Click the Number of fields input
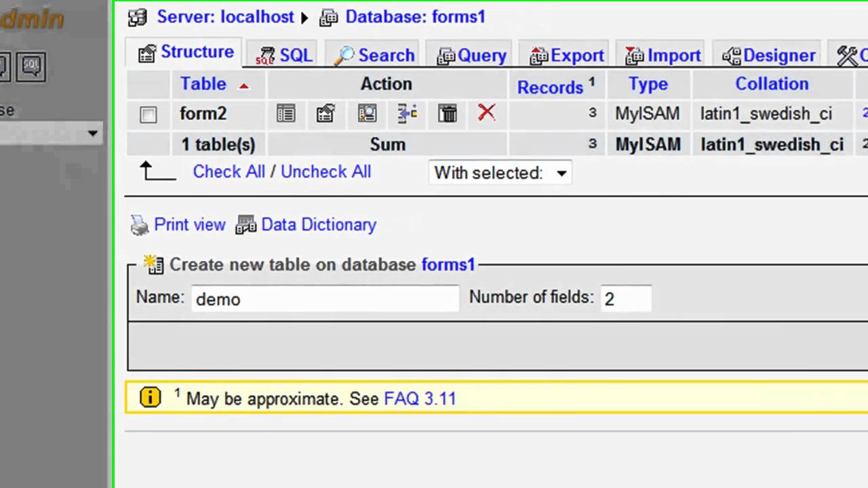 click(625, 299)
